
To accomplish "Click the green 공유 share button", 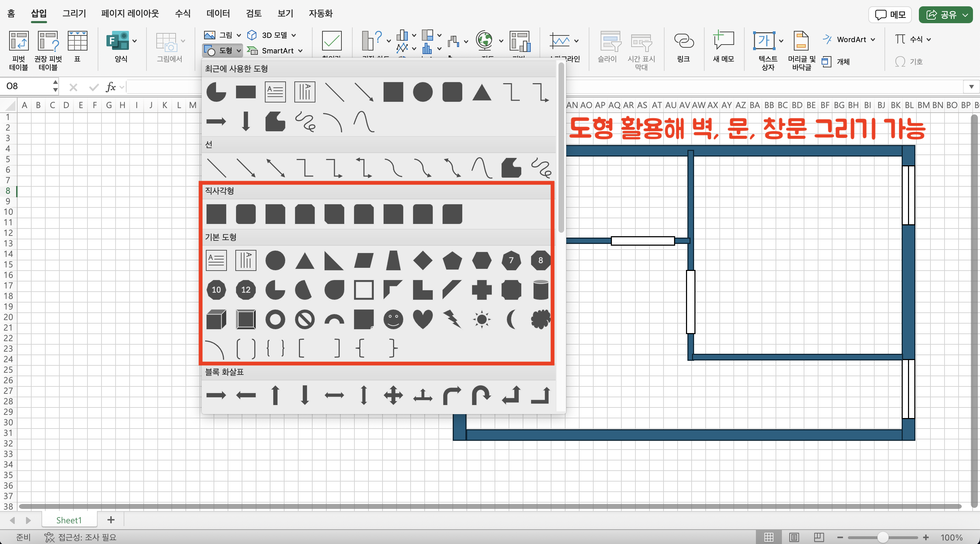I will click(x=946, y=15).
